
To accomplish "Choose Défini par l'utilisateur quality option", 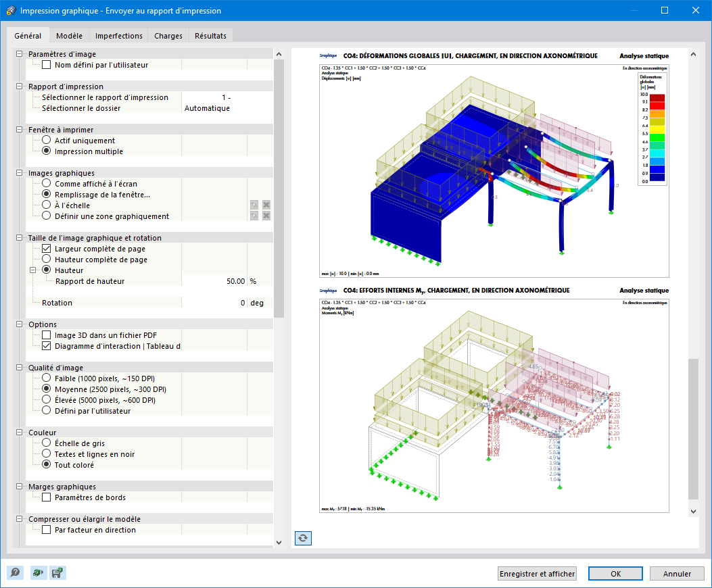I will point(46,410).
